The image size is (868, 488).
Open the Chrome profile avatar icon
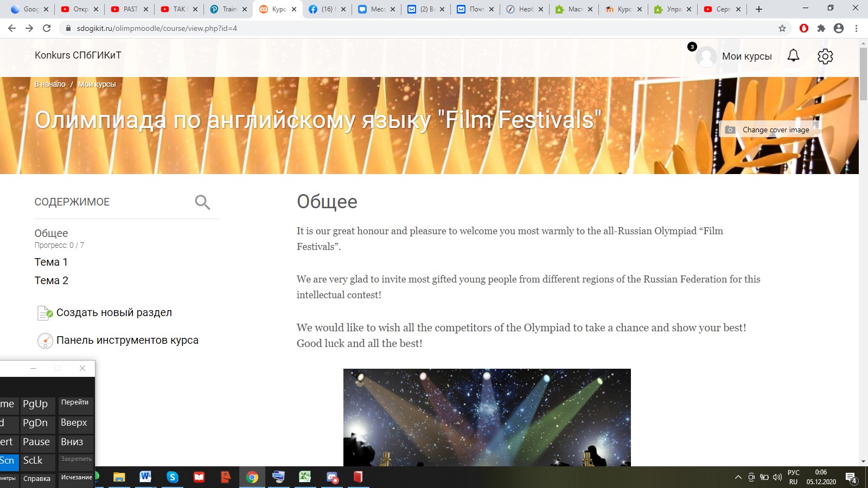point(839,28)
